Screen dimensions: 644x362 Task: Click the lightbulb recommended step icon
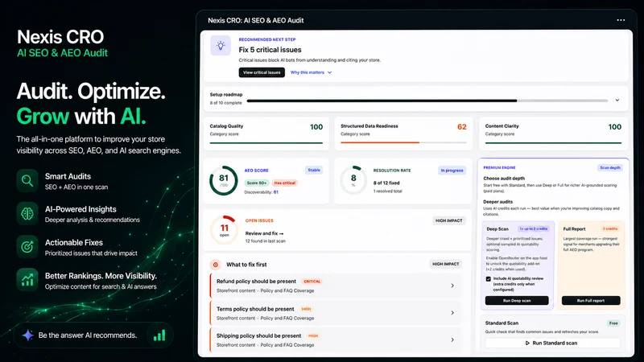point(221,45)
